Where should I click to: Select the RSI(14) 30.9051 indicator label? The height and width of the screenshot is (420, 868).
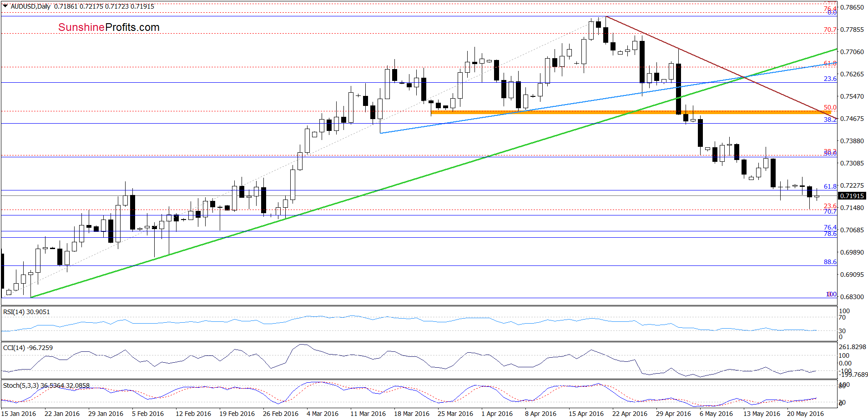(x=26, y=312)
